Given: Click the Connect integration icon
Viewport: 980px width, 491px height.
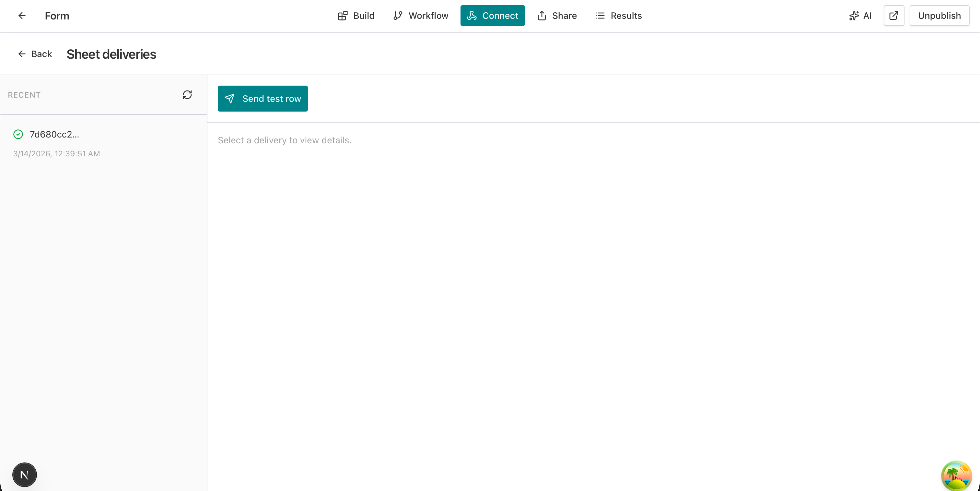Looking at the screenshot, I should (472, 16).
